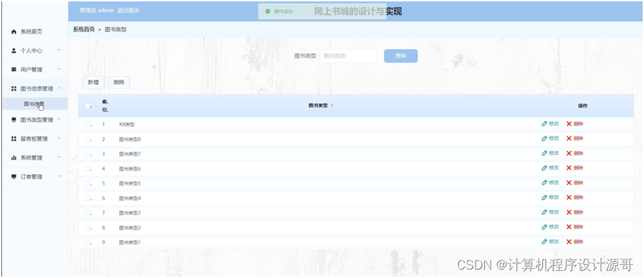Screen dimensions: 644x278
Task: Collapse the 图书信息管理 chevron
Action: [59, 88]
